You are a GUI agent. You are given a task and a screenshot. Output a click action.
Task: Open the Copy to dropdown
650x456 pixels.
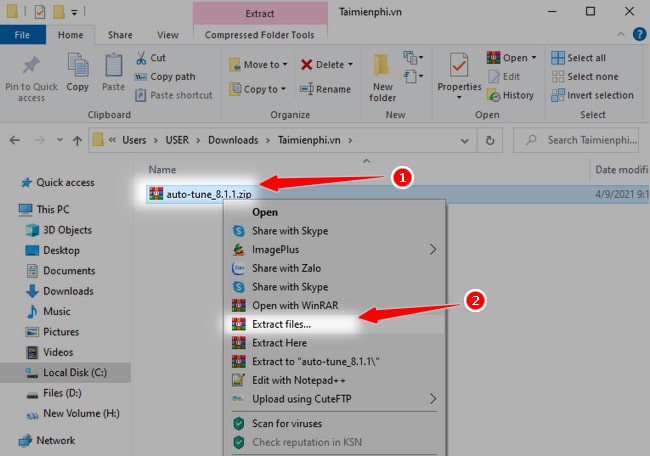tap(257, 89)
